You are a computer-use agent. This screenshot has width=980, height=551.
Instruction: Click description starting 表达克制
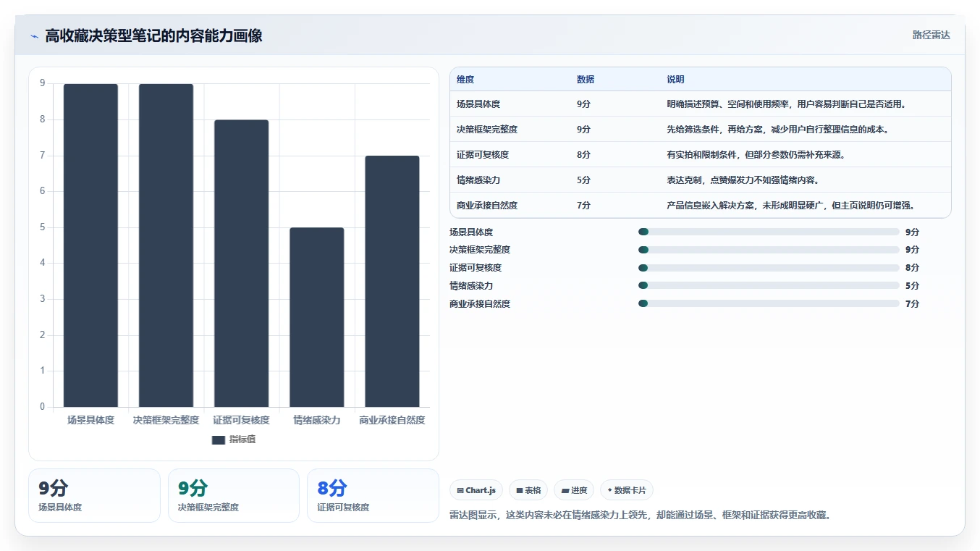pyautogui.click(x=743, y=180)
